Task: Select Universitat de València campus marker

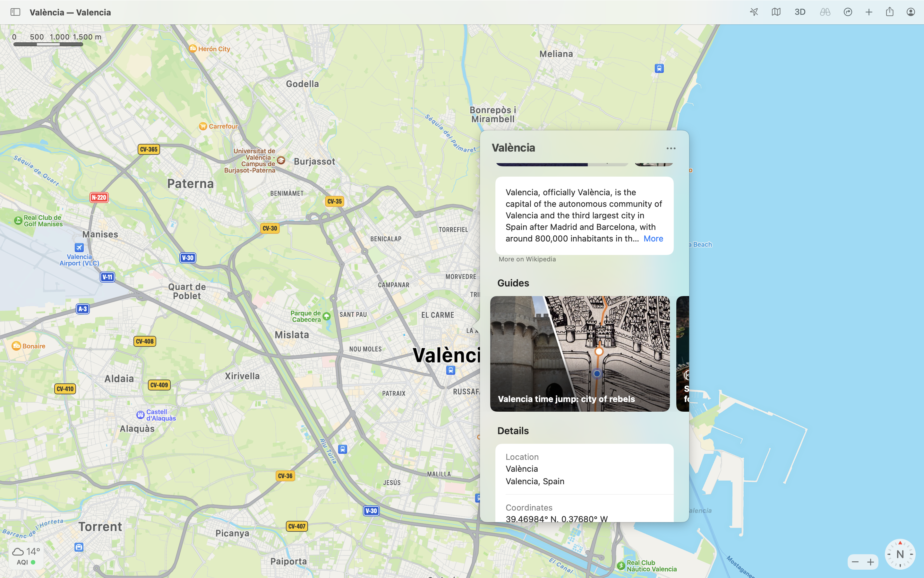Action: (281, 160)
